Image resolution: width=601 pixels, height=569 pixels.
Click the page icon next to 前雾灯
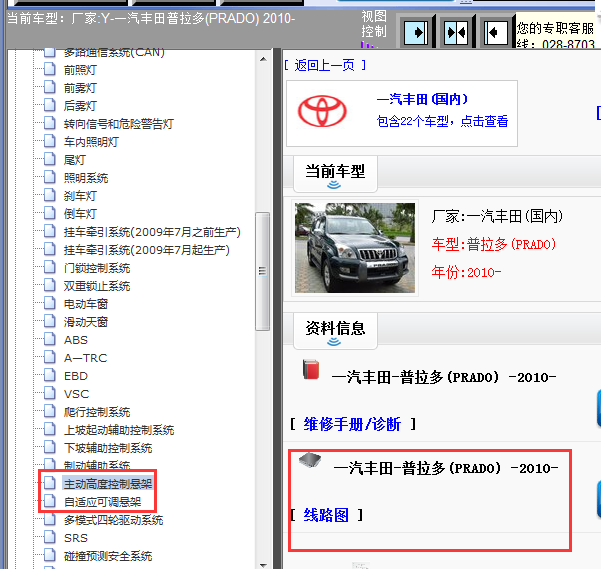tap(49, 87)
